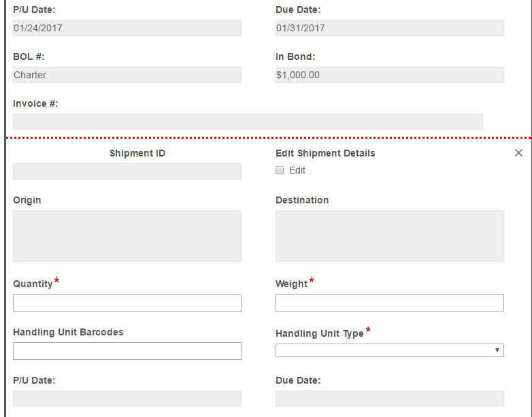Open the Handling Unit Type dropdown
The image size is (532, 417).
388,350
